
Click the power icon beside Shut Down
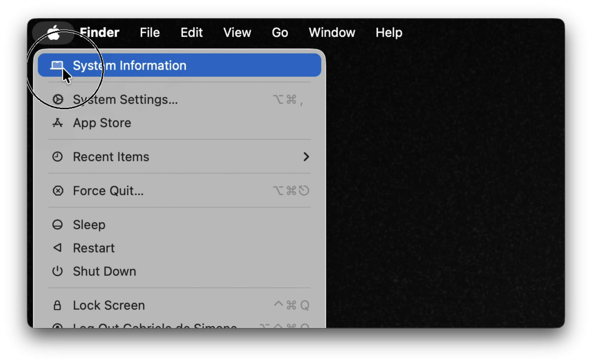coord(58,271)
